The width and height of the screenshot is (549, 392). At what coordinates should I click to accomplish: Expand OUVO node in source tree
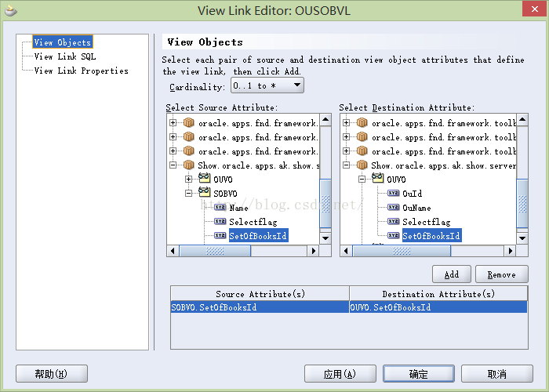pyautogui.click(x=188, y=180)
